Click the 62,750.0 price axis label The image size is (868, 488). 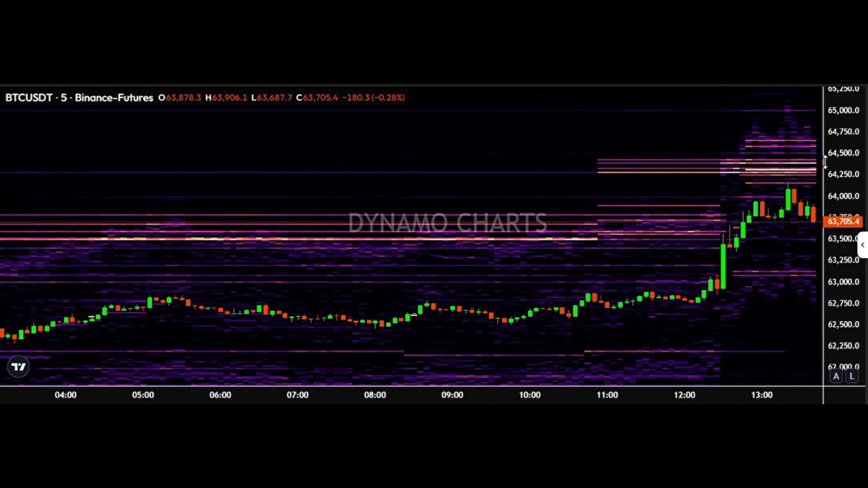tap(843, 303)
